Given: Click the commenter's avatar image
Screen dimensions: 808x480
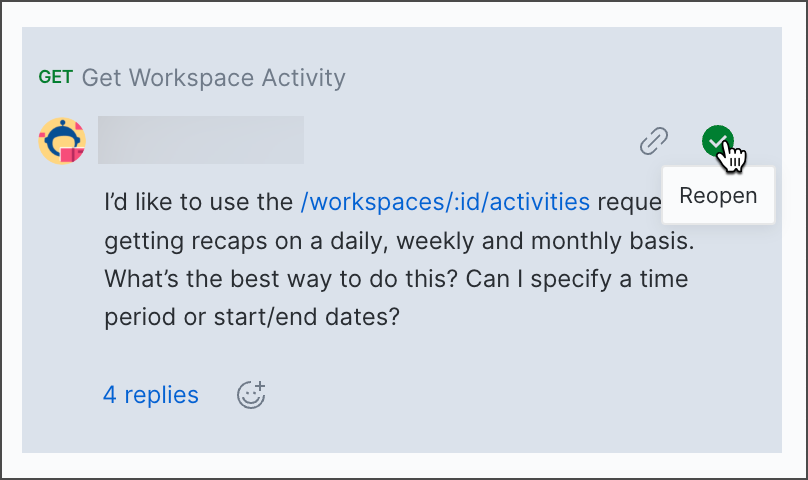Looking at the screenshot, I should click(62, 142).
